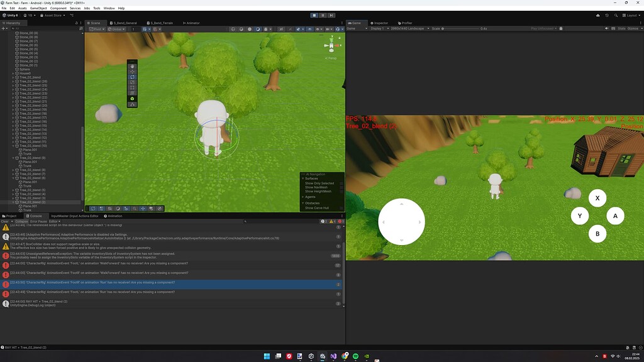Click the Step button next to Pause
644x362 pixels.
pos(331,14)
